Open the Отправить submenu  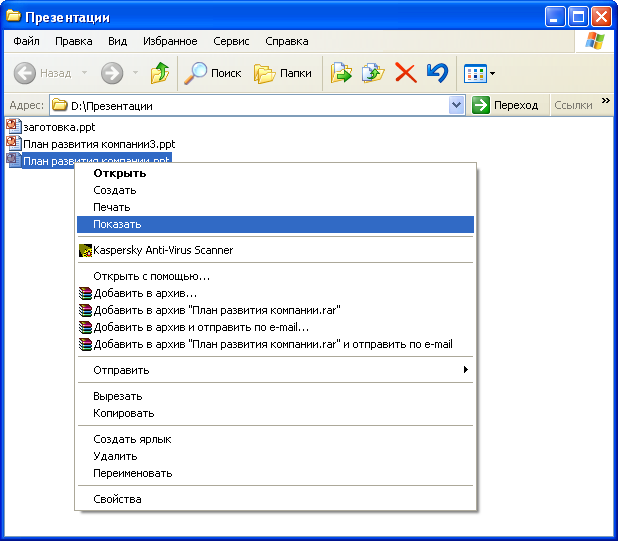[275, 370]
